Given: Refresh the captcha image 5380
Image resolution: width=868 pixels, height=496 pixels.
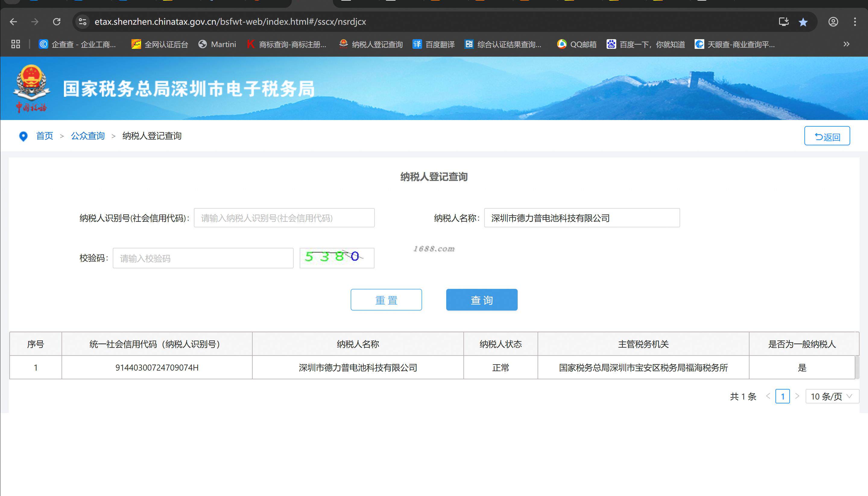Looking at the screenshot, I should 336,258.
